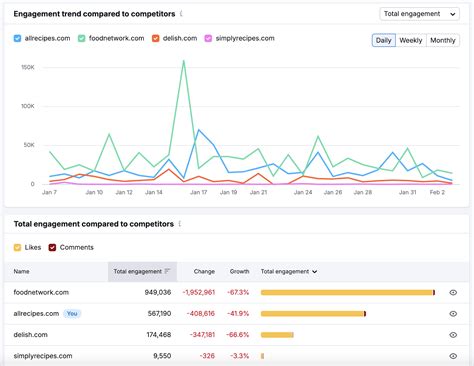474x366 pixels.
Task: Click the 174,468 total engagement value
Action: (x=159, y=335)
